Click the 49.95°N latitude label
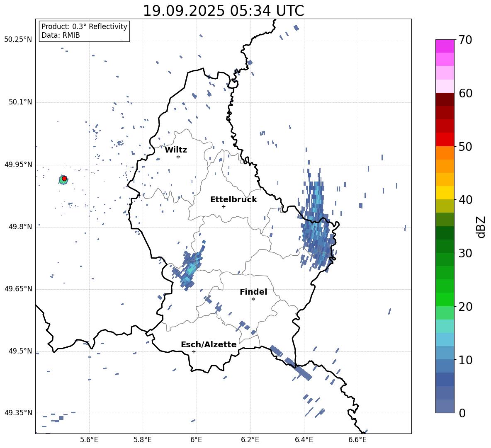Viewport: 491px width, 448px height. click(x=18, y=164)
